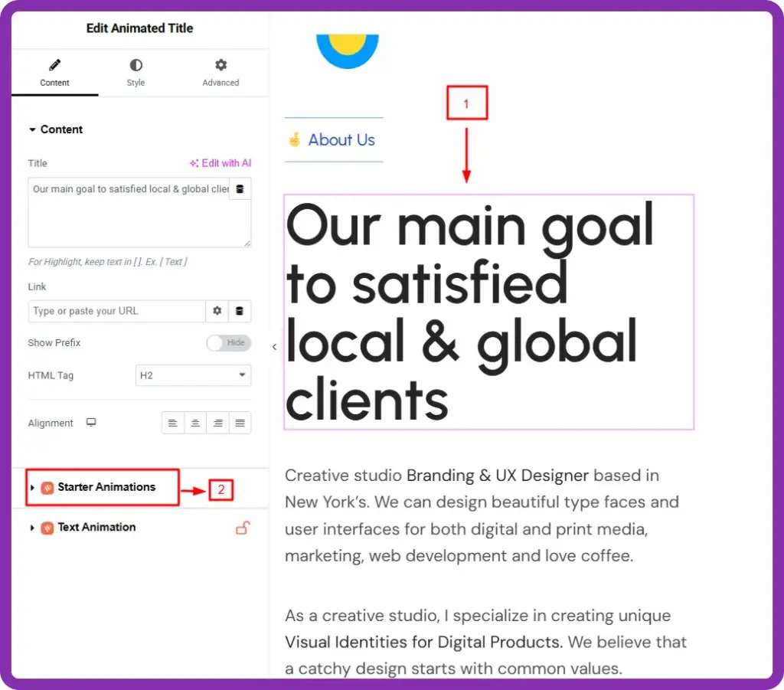
Task: Open dynamic tags for Link field
Action: click(240, 311)
